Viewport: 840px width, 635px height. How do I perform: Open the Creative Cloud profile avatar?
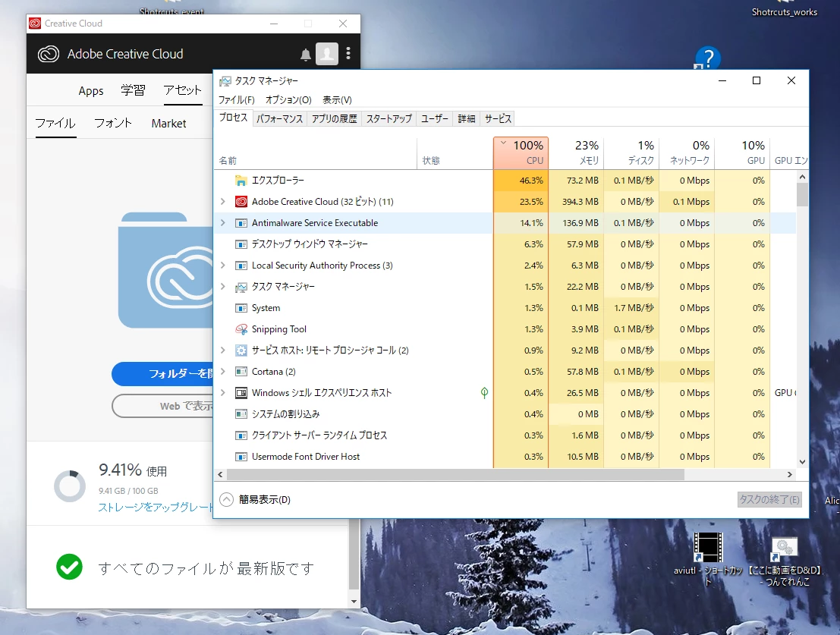coord(327,54)
